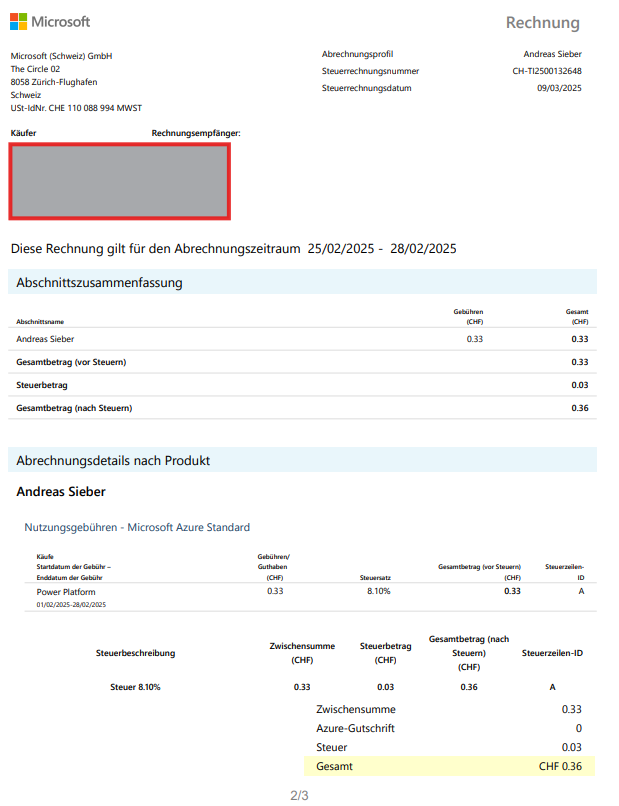Click bold 0.33 pre-tax total in Power Platform row
Screen dimensions: 619x806
coord(513,591)
